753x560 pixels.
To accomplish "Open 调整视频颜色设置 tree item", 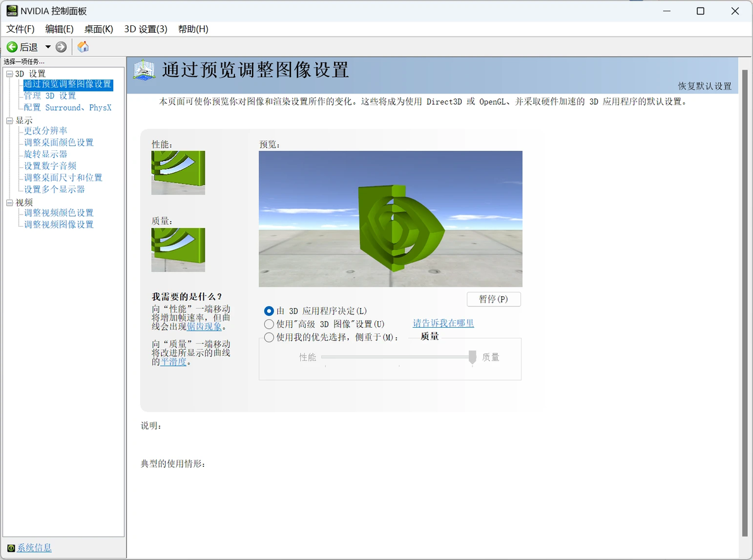I will [59, 213].
